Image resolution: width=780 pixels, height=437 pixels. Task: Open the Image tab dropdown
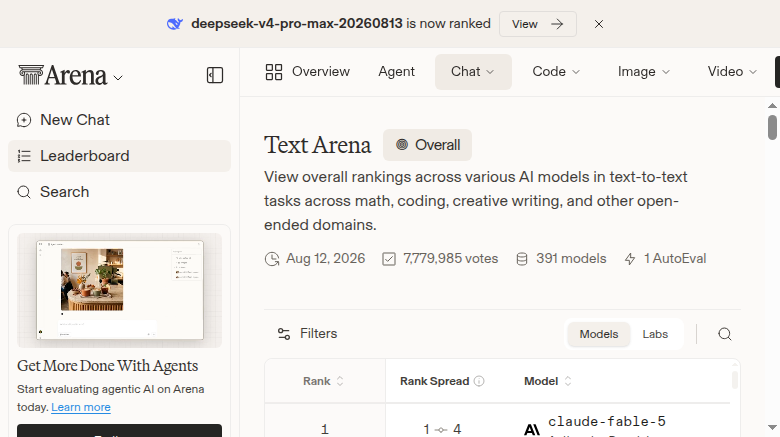point(644,72)
